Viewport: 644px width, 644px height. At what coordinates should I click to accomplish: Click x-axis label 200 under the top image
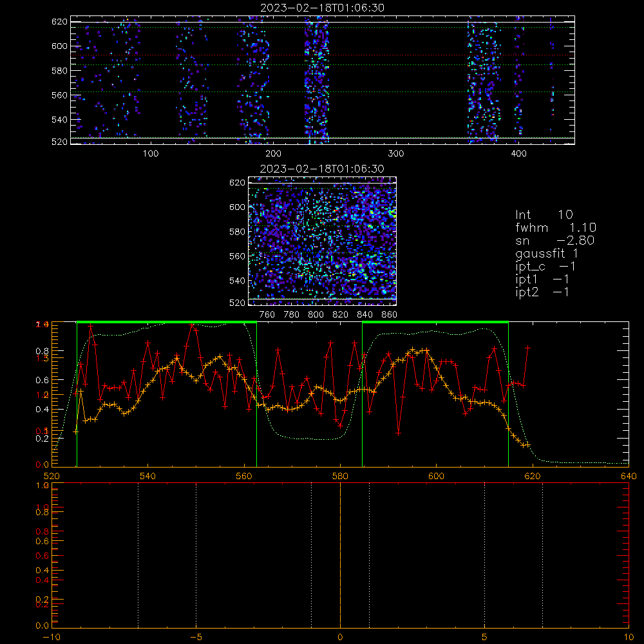[273, 154]
